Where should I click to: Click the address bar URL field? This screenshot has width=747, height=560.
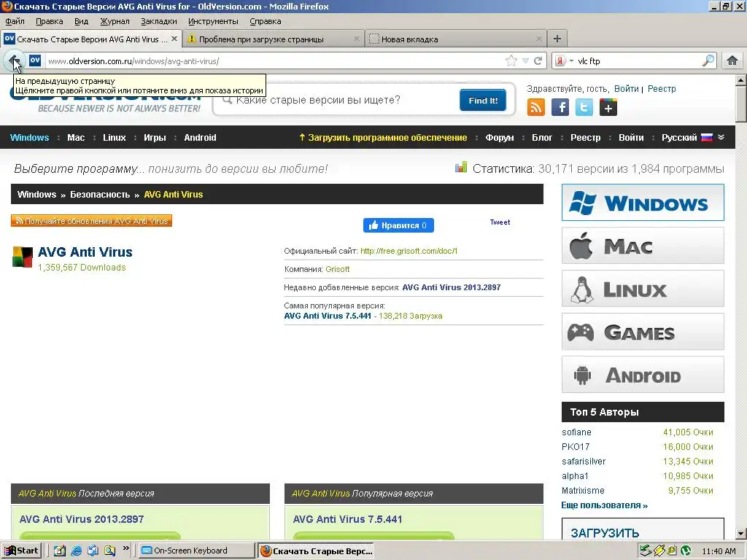point(274,61)
